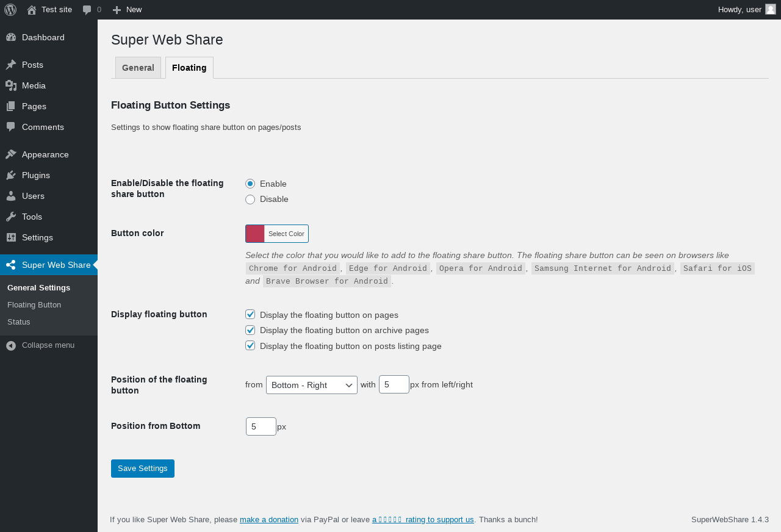This screenshot has width=781, height=532.
Task: Click the Tools wrench icon
Action: click(x=11, y=217)
